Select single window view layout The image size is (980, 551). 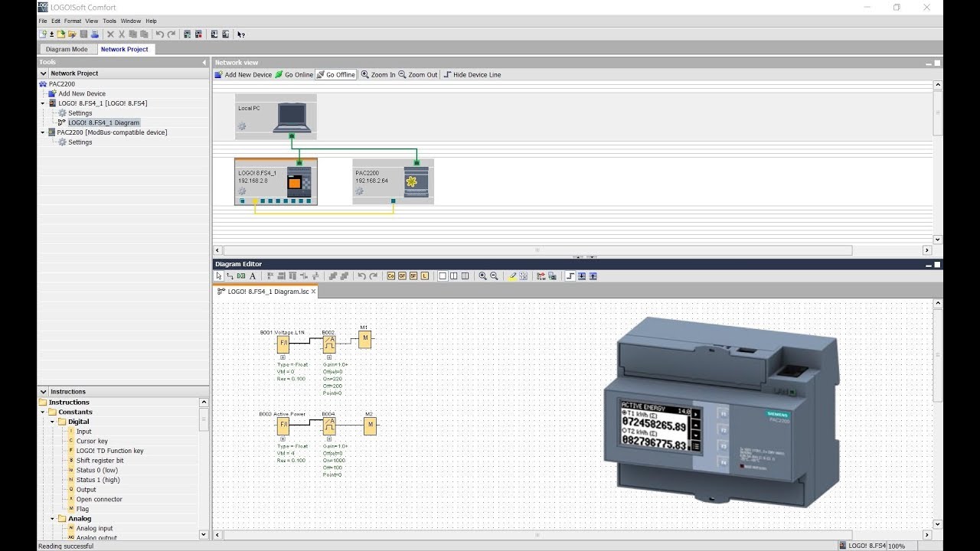pos(443,275)
